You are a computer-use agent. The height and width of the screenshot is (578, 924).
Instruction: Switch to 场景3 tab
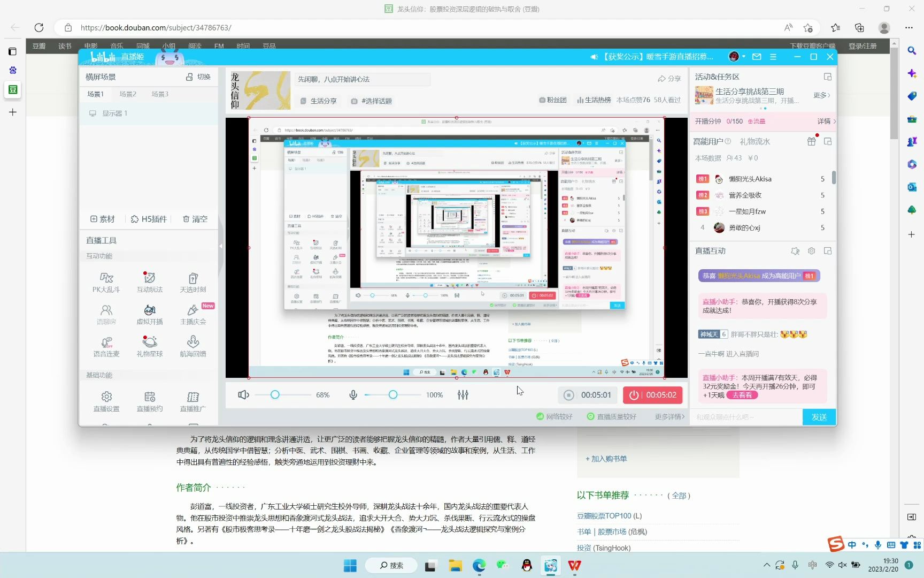click(159, 94)
